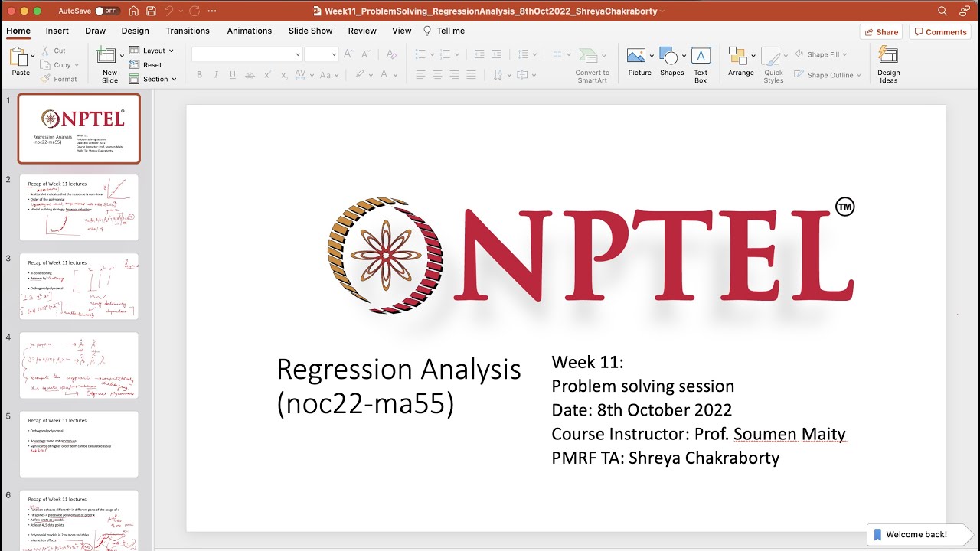Open the co-authoring people icon

coord(965,11)
